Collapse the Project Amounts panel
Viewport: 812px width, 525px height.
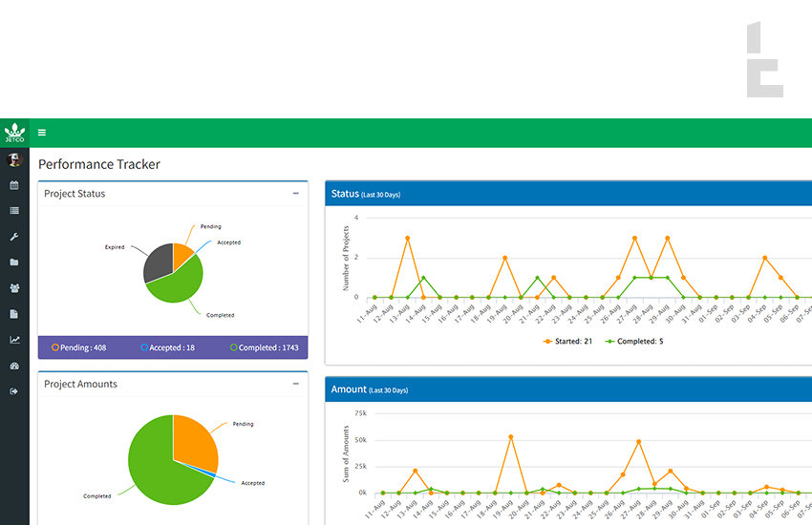(x=296, y=384)
